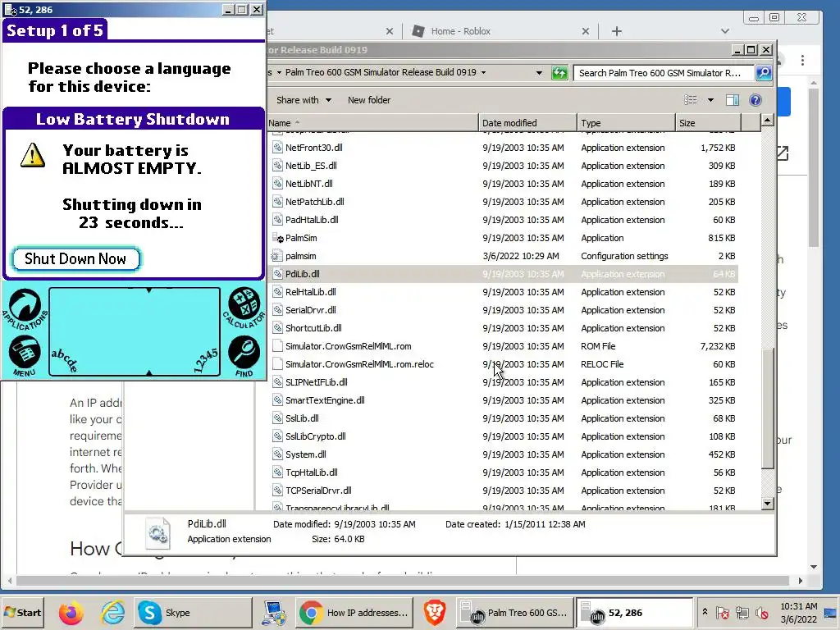The image size is (840, 630).
Task: Select palmsim configuration settings file
Action: [x=300, y=256]
